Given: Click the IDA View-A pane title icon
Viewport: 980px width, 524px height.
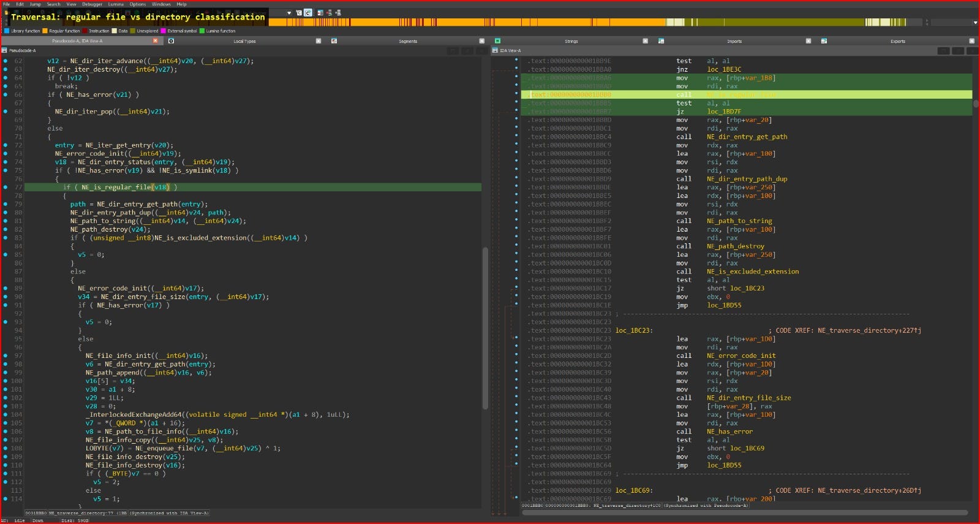Looking at the screenshot, I should (x=496, y=50).
